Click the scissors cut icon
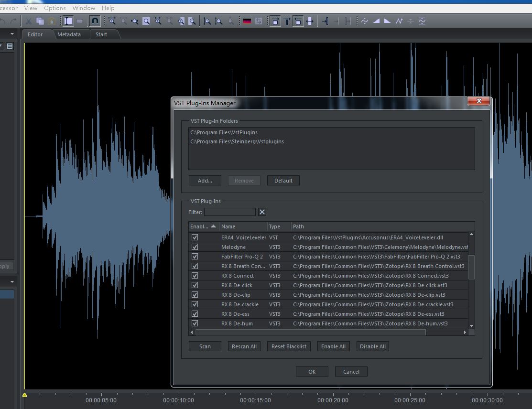 (29, 21)
